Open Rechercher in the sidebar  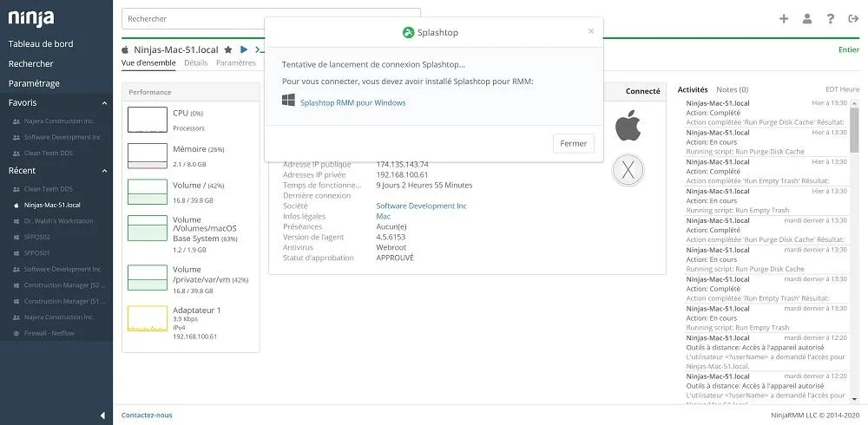(x=30, y=63)
